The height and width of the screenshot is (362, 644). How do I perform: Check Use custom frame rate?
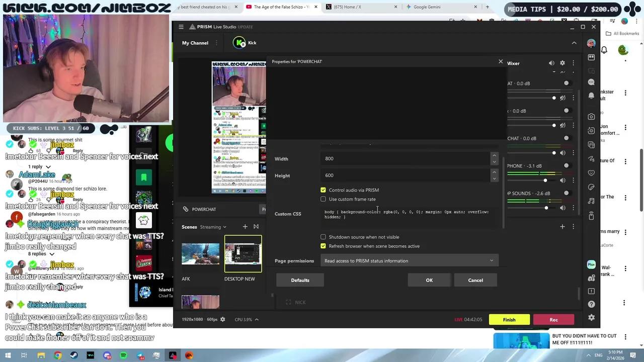(323, 199)
